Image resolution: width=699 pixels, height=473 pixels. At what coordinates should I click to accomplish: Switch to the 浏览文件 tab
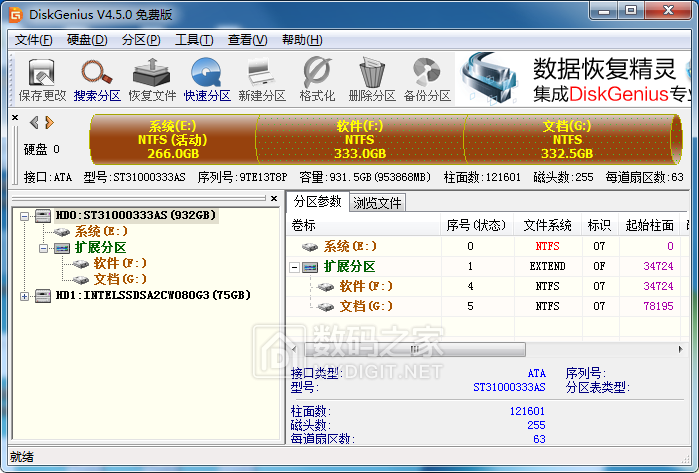377,203
